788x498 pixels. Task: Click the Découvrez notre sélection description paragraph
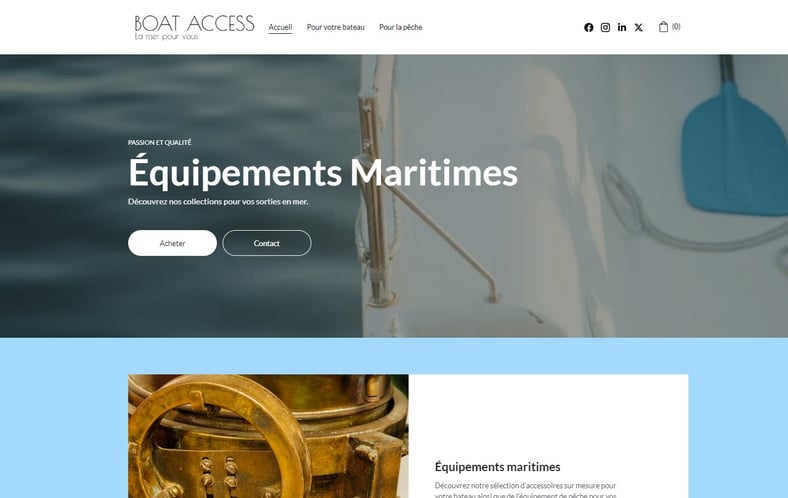pyautogui.click(x=526, y=491)
